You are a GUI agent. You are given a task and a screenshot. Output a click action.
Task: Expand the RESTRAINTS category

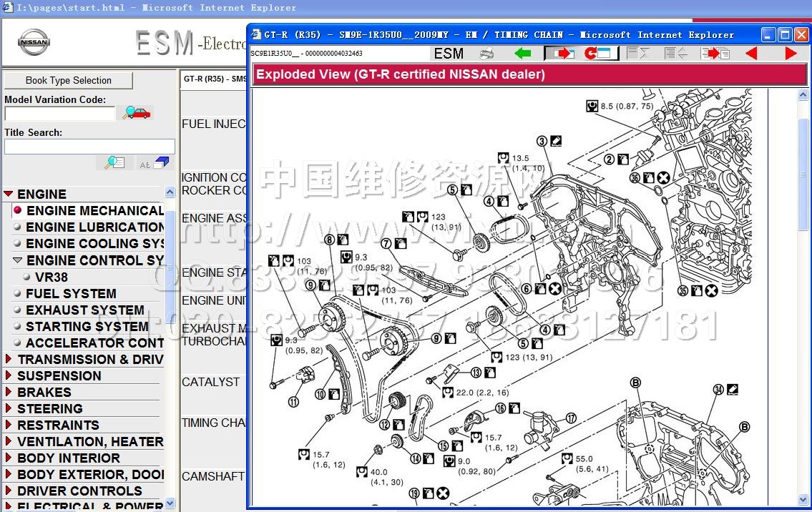point(9,425)
